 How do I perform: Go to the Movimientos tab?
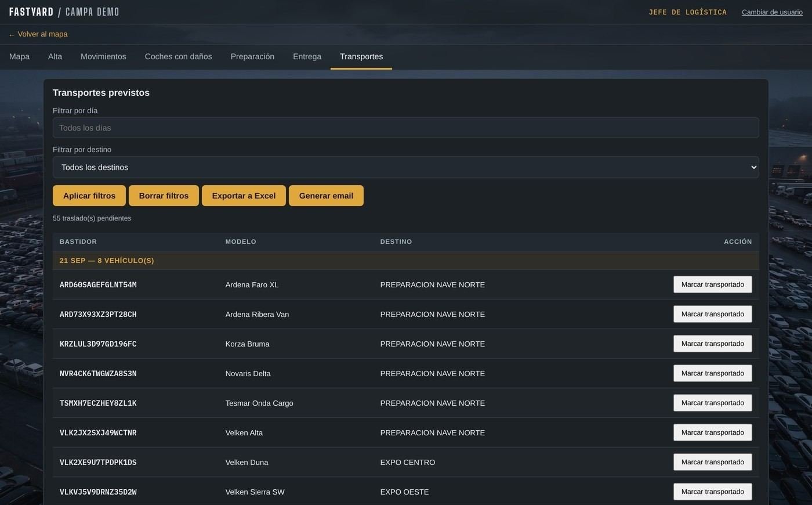pyautogui.click(x=103, y=57)
